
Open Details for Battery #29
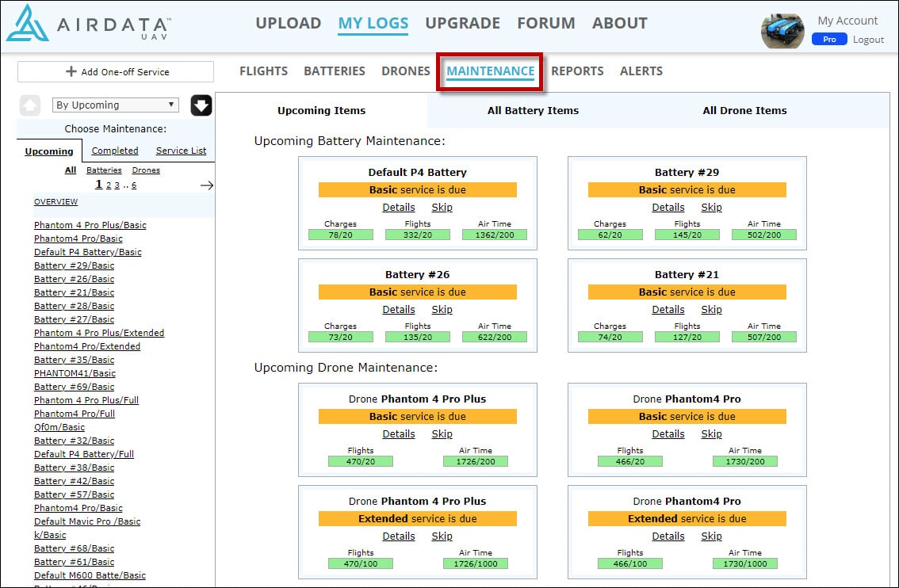click(x=668, y=208)
